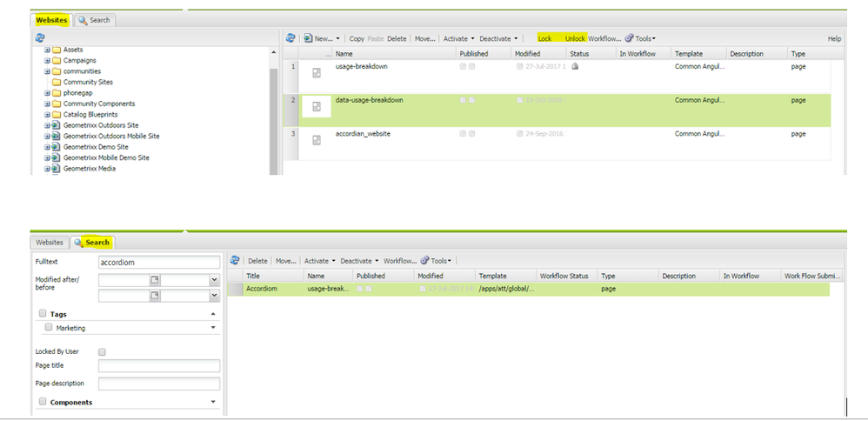This screenshot has width=868, height=421.
Task: Click the page icon of accordian_website row
Action: click(x=317, y=141)
